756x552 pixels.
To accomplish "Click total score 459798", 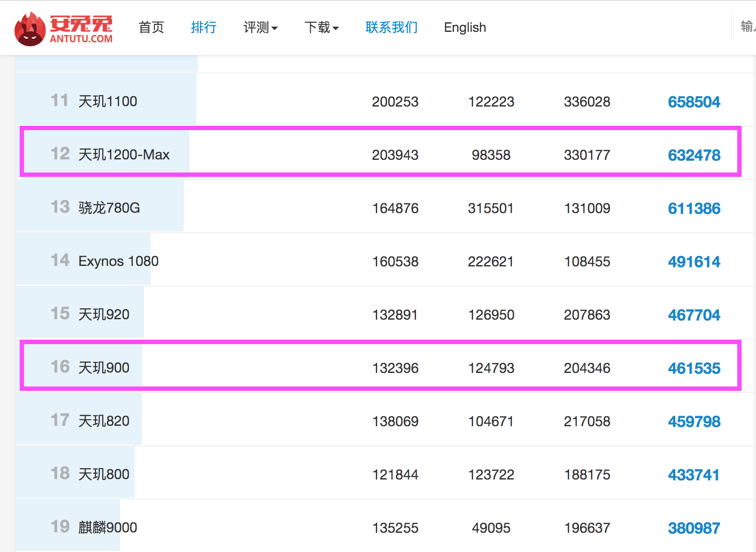I will [x=694, y=421].
